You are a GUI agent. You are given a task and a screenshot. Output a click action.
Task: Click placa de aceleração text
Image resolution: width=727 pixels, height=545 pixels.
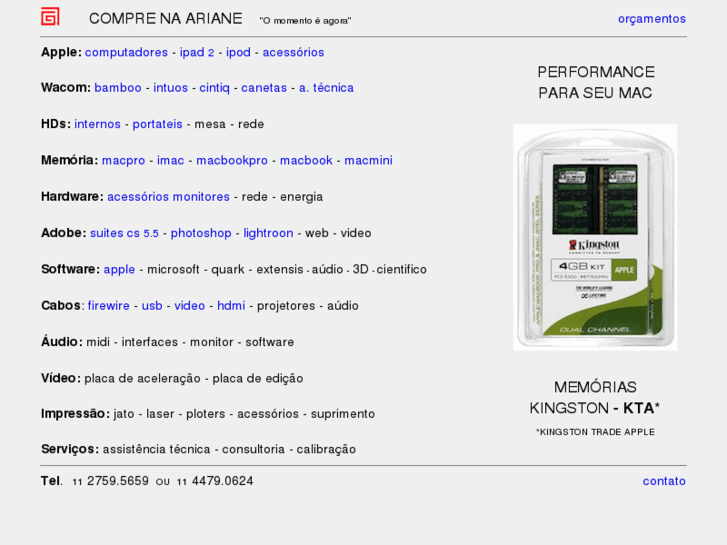click(x=142, y=378)
